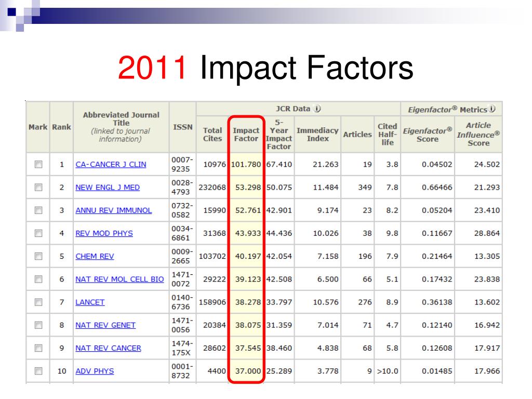Select immediacy index value 21.263
The height and width of the screenshot is (399, 532).
coord(326,165)
